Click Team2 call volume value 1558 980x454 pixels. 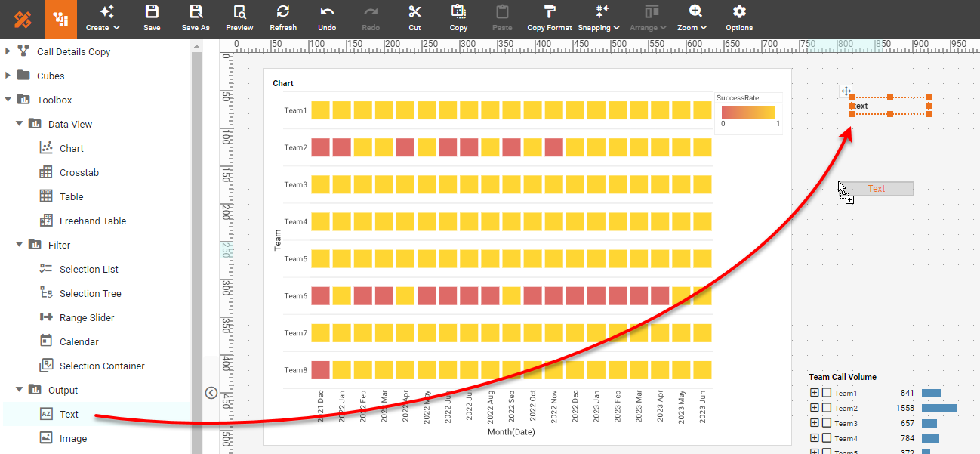pyautogui.click(x=905, y=408)
